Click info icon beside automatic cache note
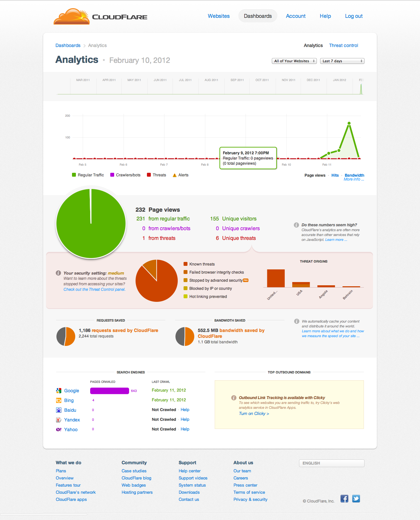The image size is (420, 520). 297,321
